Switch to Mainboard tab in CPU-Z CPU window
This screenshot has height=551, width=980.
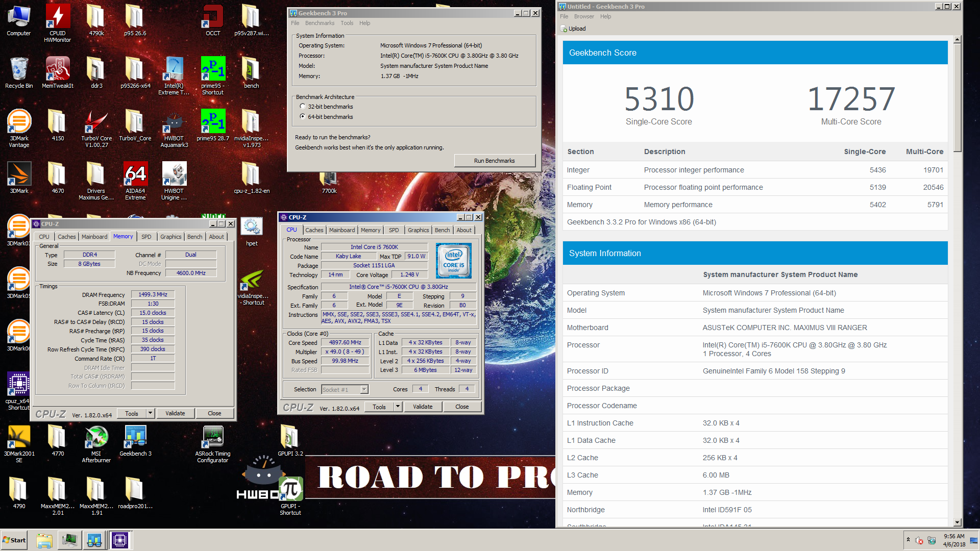pos(341,230)
